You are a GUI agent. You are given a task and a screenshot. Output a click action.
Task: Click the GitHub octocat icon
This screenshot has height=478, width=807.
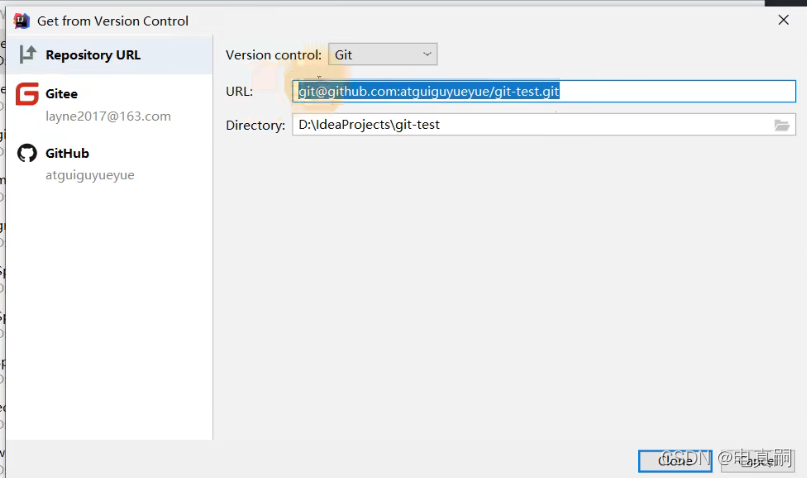coord(27,153)
